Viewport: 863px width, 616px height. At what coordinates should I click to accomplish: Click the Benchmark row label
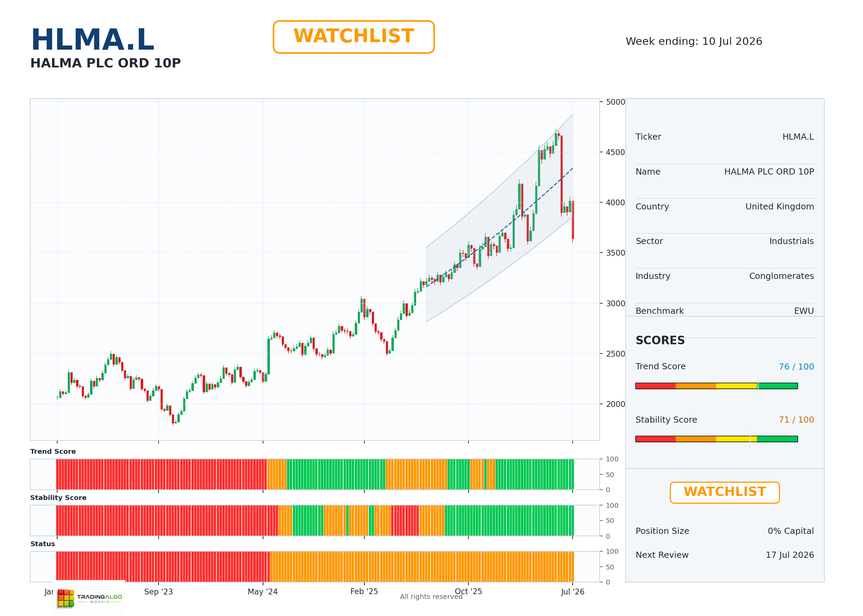point(660,311)
